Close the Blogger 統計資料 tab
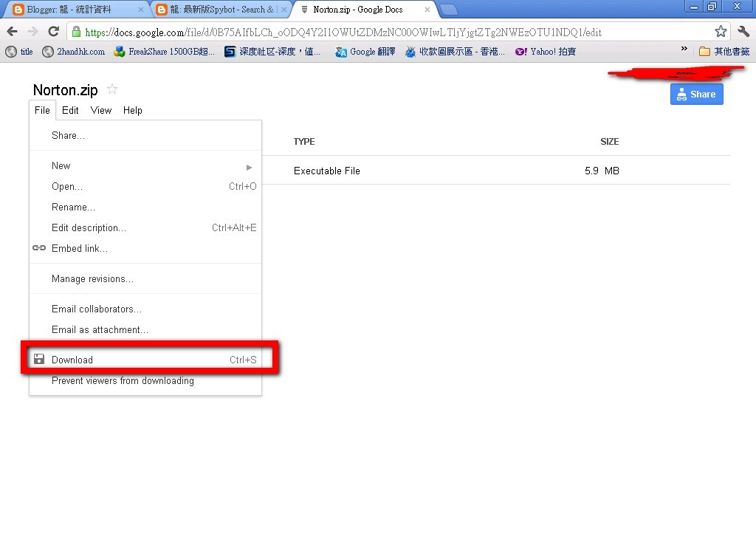 [x=141, y=9]
